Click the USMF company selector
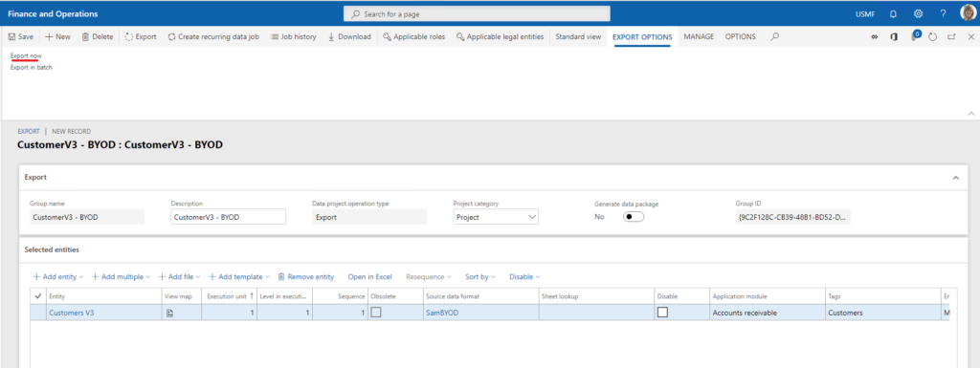 tap(865, 13)
